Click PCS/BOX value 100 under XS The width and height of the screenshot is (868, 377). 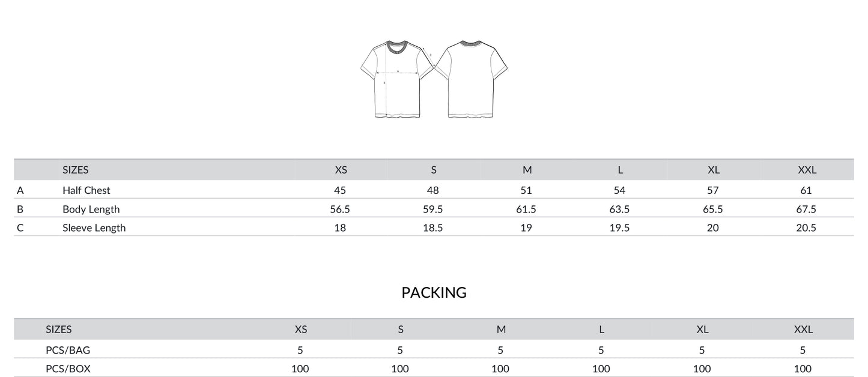coord(300,369)
